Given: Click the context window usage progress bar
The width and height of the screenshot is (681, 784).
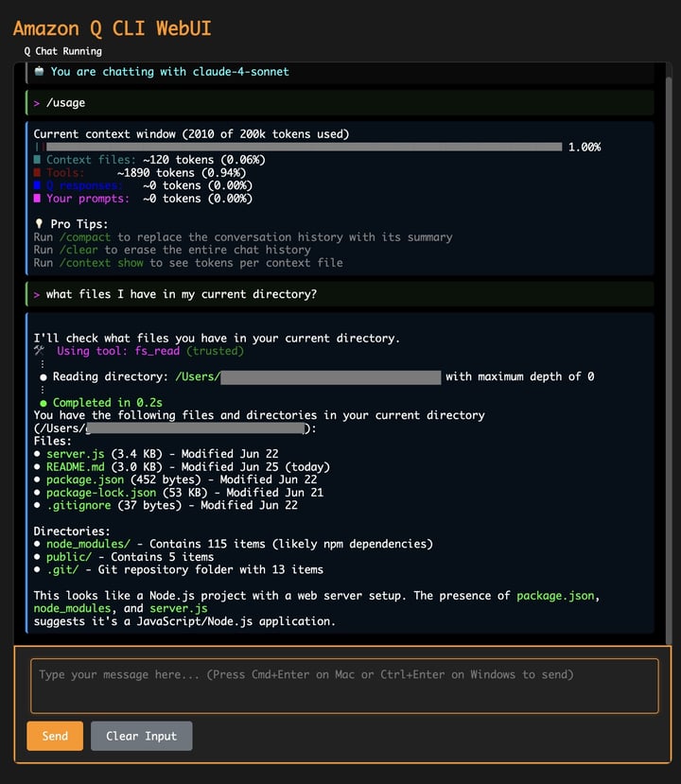Looking at the screenshot, I should 303,147.
